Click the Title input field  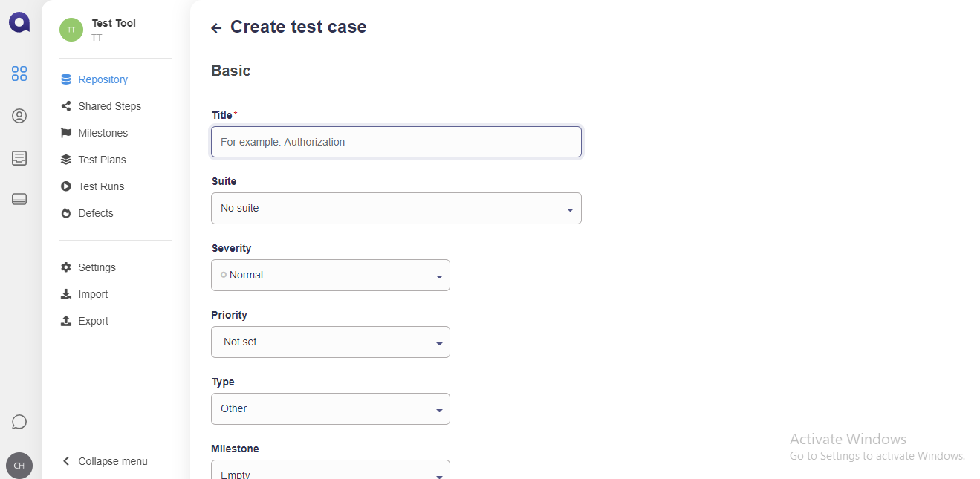pos(396,142)
